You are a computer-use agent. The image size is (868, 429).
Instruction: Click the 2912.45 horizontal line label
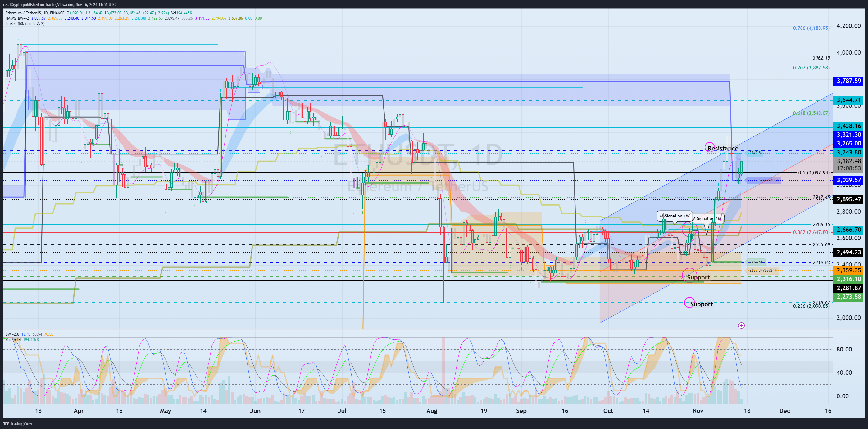821,197
